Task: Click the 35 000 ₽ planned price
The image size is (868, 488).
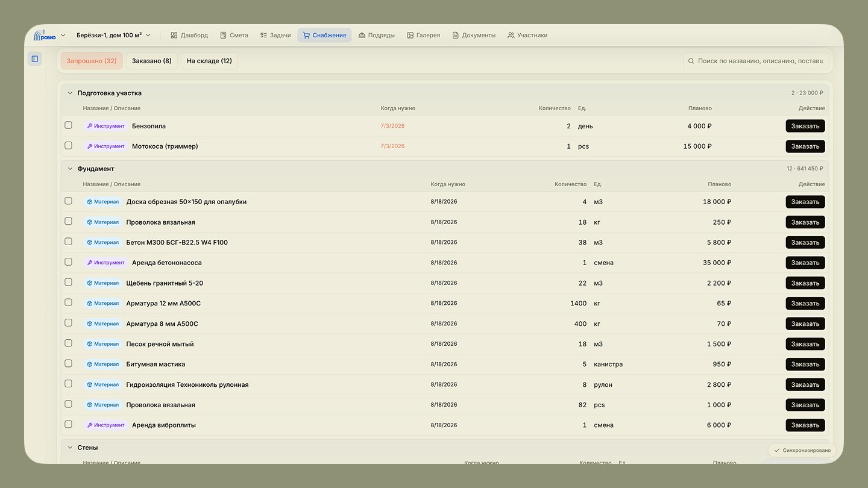Action: 717,263
